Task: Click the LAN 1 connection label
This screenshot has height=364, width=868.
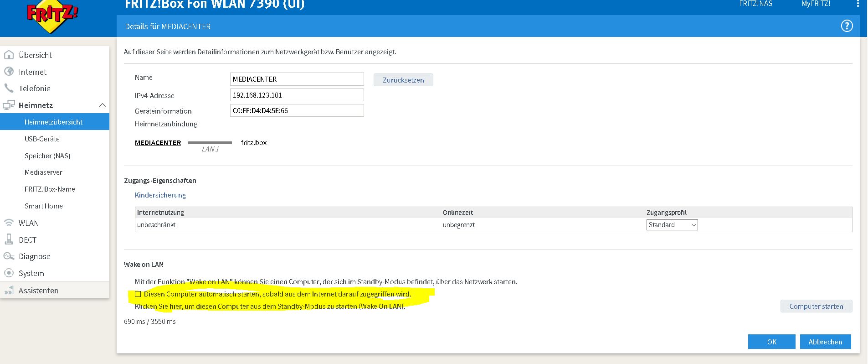Action: [211, 149]
